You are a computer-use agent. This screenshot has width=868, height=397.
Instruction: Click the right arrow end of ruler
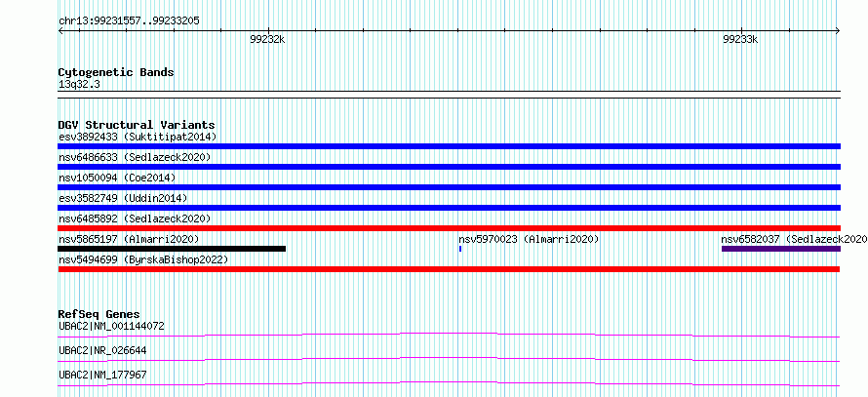838,30
